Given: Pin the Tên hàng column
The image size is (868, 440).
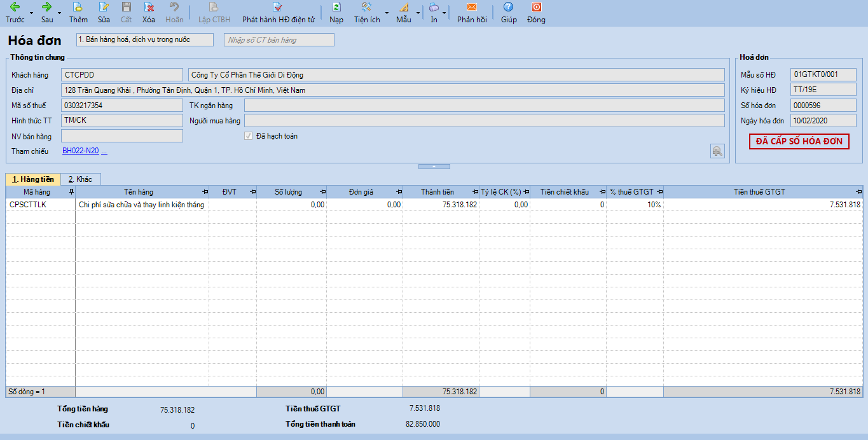Looking at the screenshot, I should tap(205, 192).
